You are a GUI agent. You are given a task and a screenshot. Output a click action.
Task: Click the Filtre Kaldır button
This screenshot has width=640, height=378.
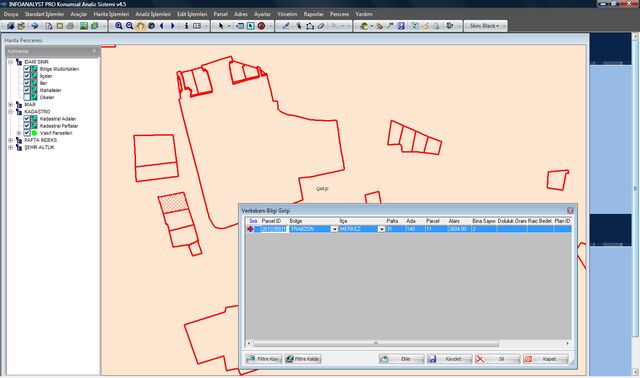303,359
